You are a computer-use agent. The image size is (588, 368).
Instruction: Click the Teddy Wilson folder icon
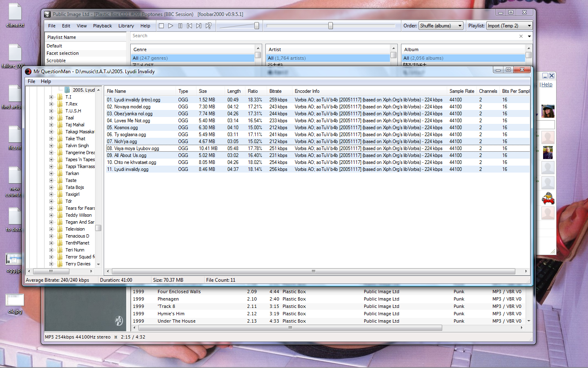tap(60, 215)
